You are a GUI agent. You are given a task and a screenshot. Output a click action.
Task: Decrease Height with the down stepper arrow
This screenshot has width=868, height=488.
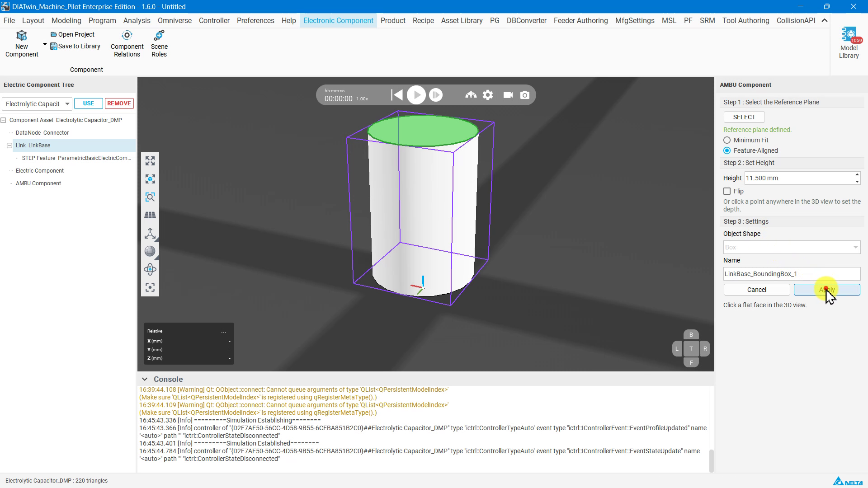click(x=857, y=182)
